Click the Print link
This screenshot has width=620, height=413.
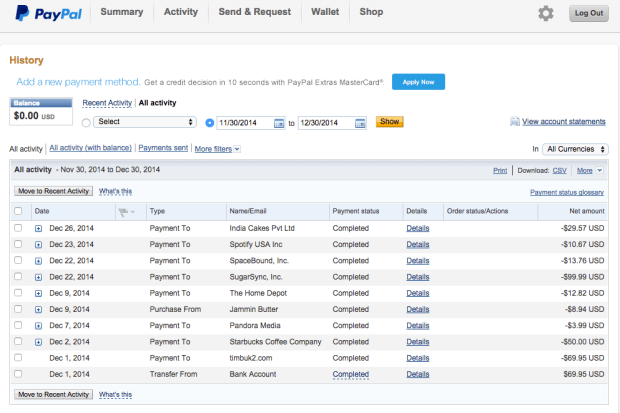pos(500,171)
